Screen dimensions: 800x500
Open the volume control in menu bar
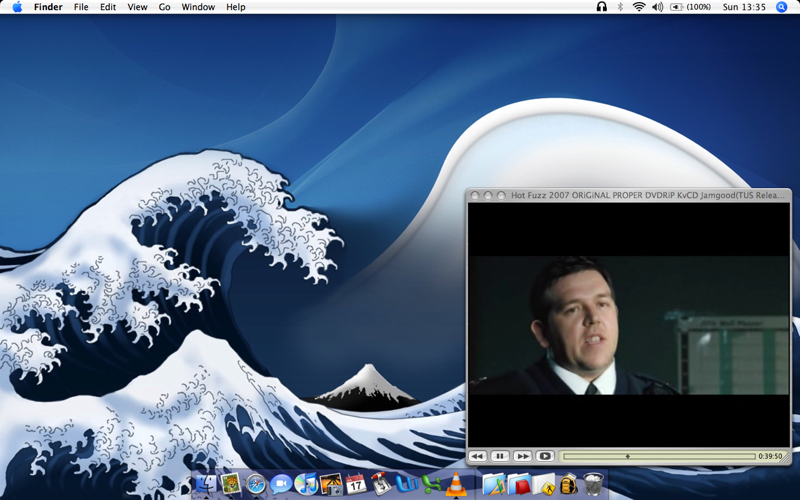coord(658,7)
